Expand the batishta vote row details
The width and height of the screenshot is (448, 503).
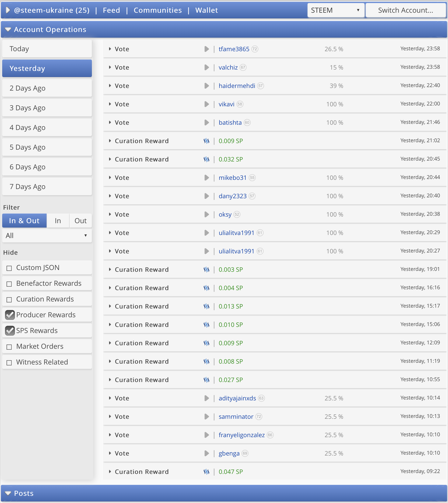point(110,122)
